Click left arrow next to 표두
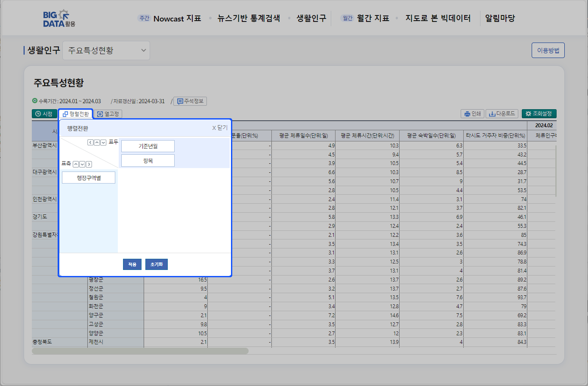Screen dimensions: 588x386 click(90, 142)
